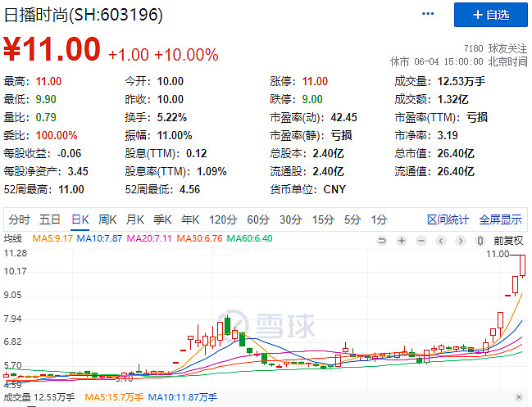The image size is (532, 407).
Task: Show the 15分 chart
Action: pyautogui.click(x=323, y=219)
